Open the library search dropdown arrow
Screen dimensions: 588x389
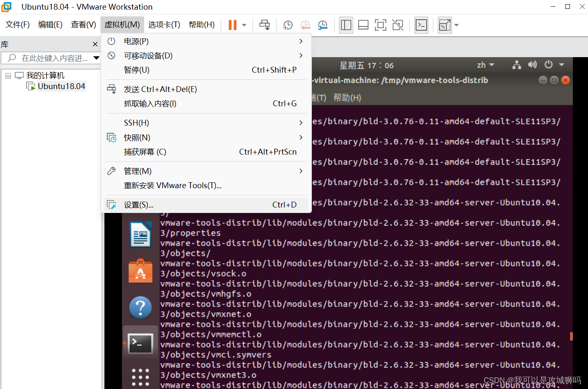coord(96,58)
